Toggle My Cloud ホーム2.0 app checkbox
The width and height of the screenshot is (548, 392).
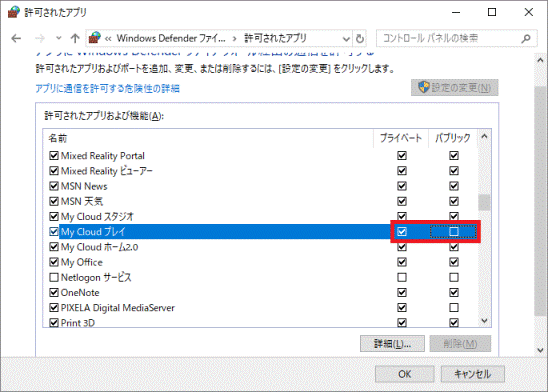tap(54, 247)
